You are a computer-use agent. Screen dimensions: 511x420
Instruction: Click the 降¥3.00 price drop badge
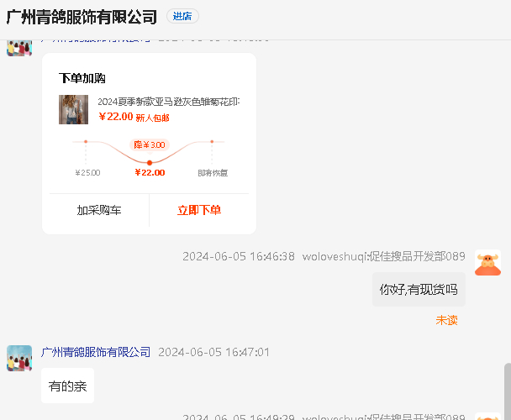149,144
